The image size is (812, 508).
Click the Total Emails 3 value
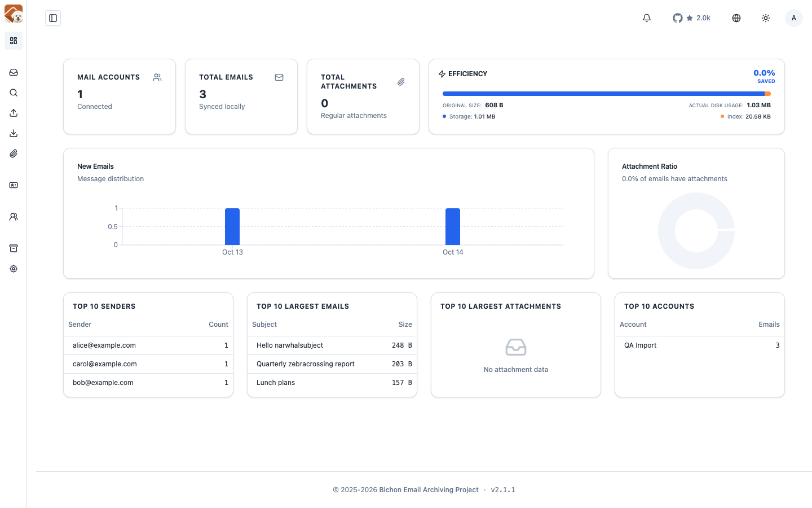(x=203, y=94)
